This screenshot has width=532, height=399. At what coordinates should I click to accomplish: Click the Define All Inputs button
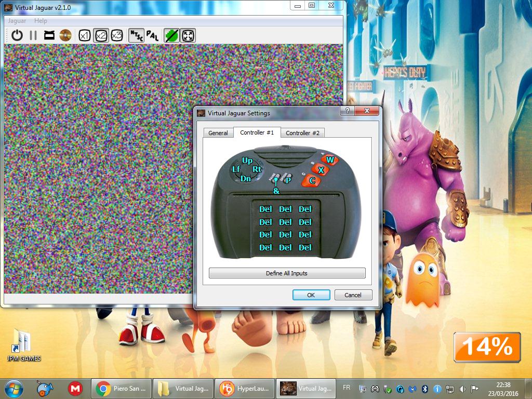(x=287, y=273)
